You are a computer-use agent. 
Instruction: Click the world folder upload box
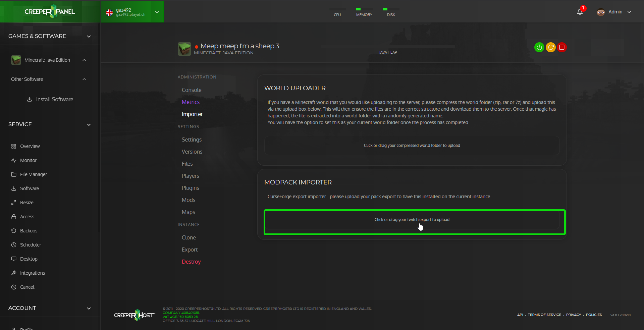(x=412, y=146)
